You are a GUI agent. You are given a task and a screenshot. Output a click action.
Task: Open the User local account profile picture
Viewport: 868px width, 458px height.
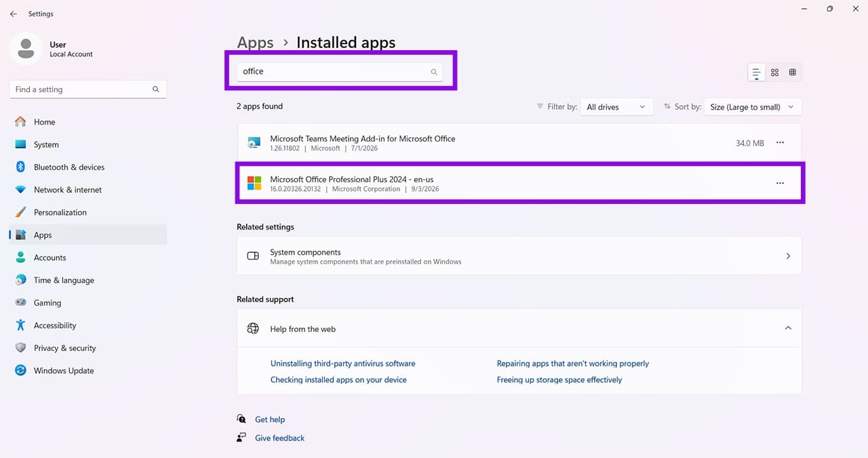(x=26, y=49)
